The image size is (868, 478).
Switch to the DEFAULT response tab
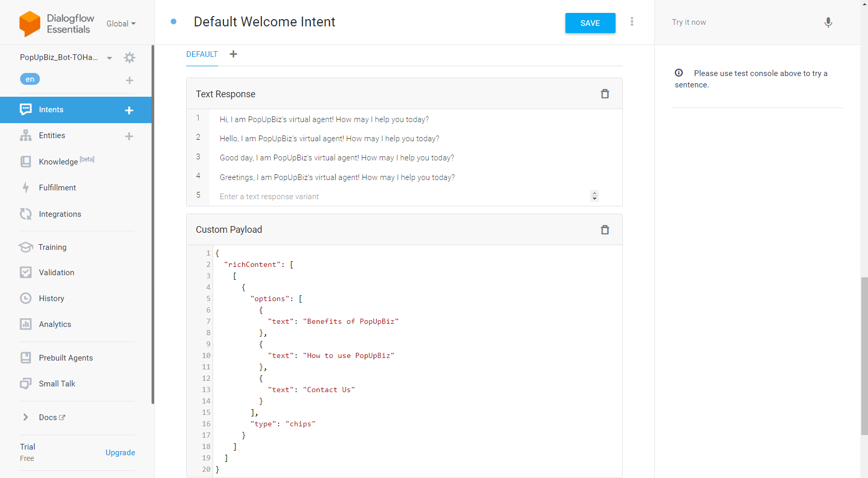[202, 54]
